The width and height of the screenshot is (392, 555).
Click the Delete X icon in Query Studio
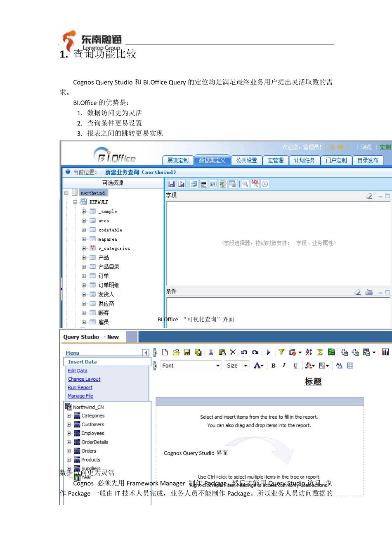tap(233, 352)
